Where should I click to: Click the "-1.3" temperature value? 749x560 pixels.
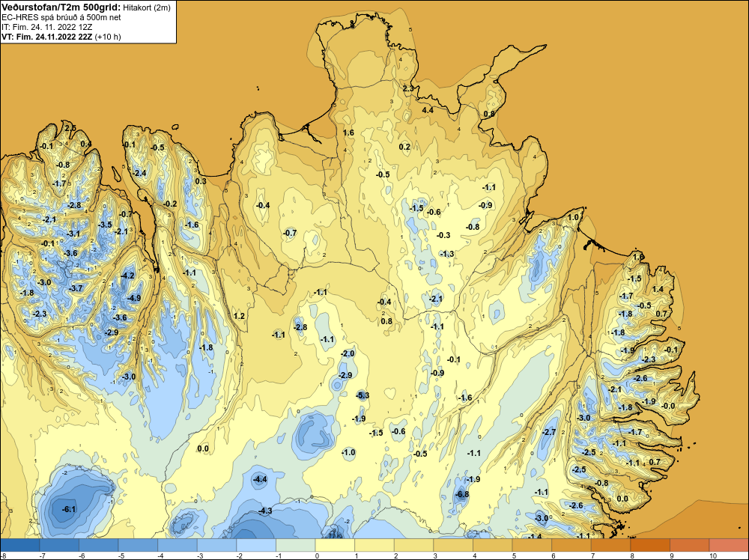[447, 254]
